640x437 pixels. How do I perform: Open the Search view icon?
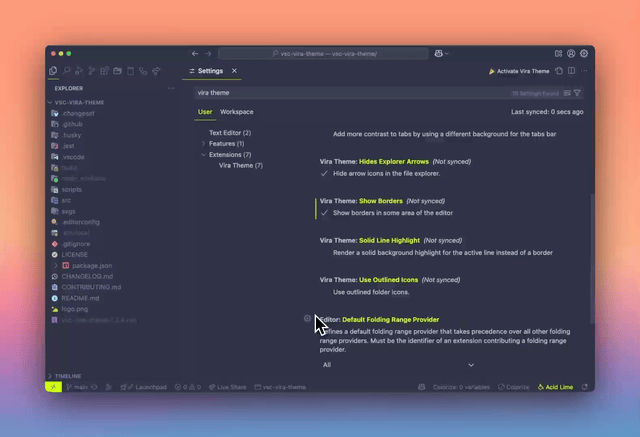pos(66,71)
